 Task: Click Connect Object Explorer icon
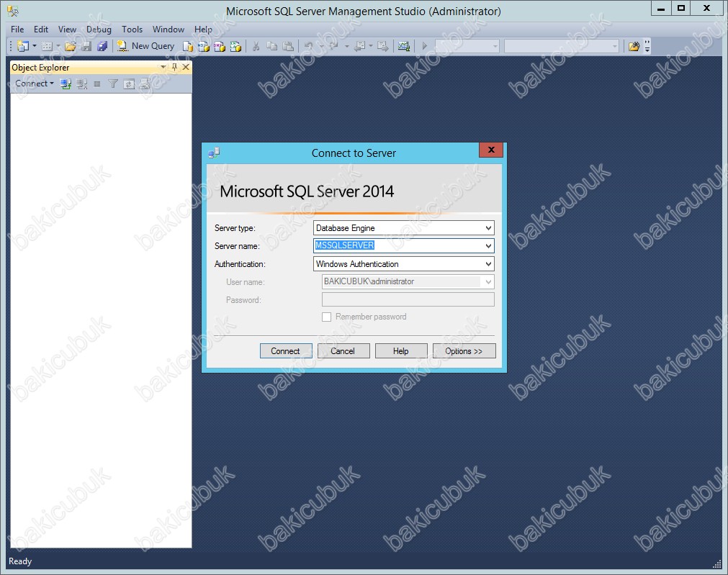[x=66, y=84]
